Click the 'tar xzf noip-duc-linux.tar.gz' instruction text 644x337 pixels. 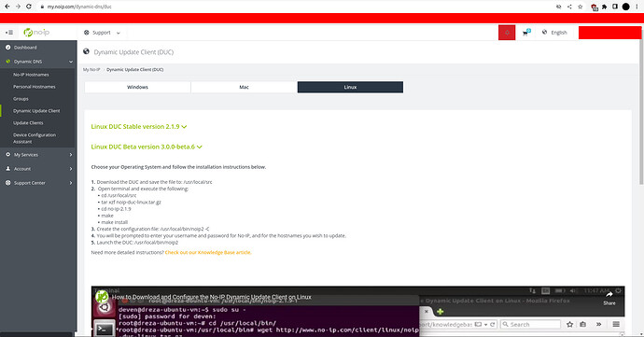point(131,203)
